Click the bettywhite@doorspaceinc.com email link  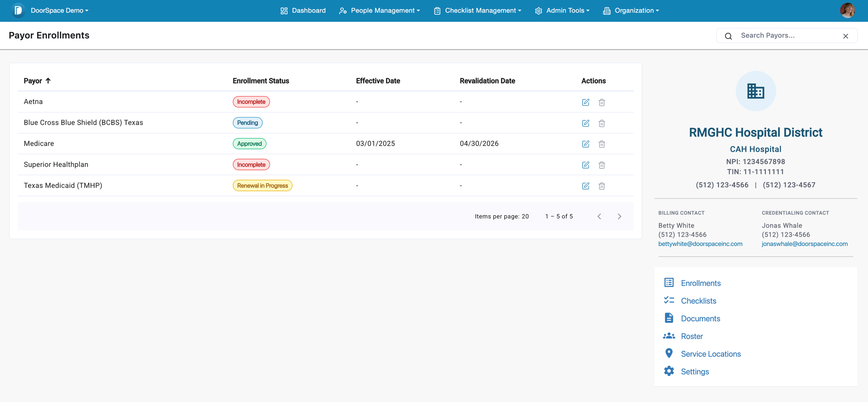700,244
